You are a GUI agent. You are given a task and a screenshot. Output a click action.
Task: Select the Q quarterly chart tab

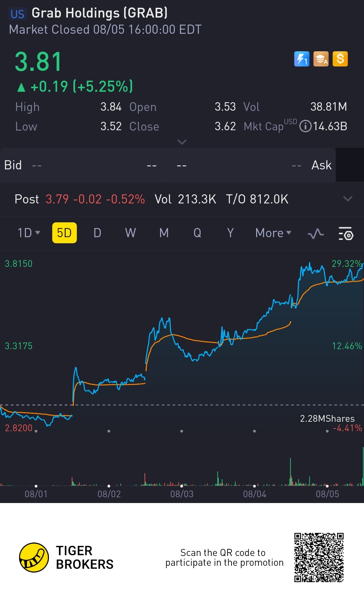[197, 233]
